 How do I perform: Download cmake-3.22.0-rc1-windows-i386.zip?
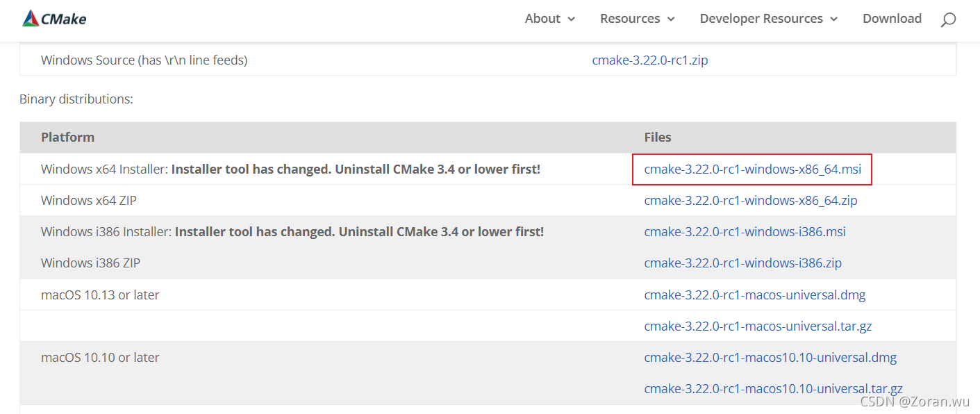743,263
